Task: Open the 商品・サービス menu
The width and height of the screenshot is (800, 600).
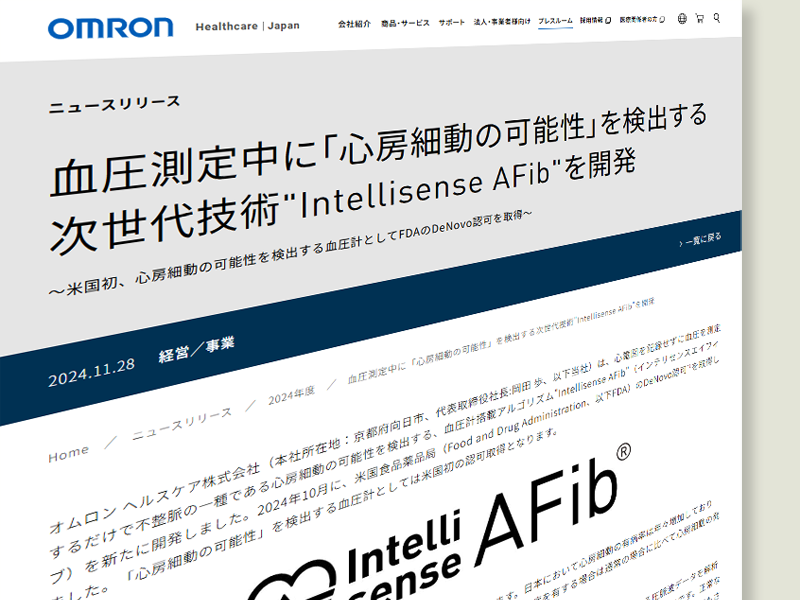Action: [405, 21]
